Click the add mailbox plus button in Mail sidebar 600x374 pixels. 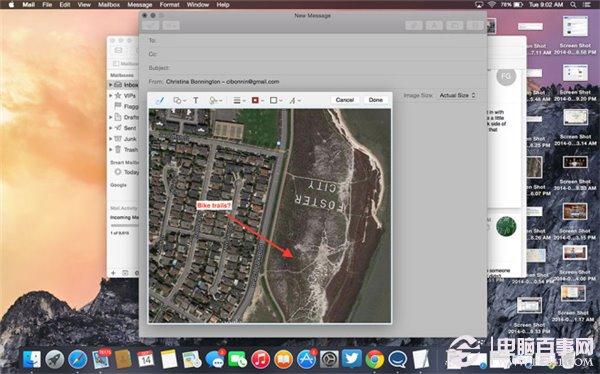[113, 273]
